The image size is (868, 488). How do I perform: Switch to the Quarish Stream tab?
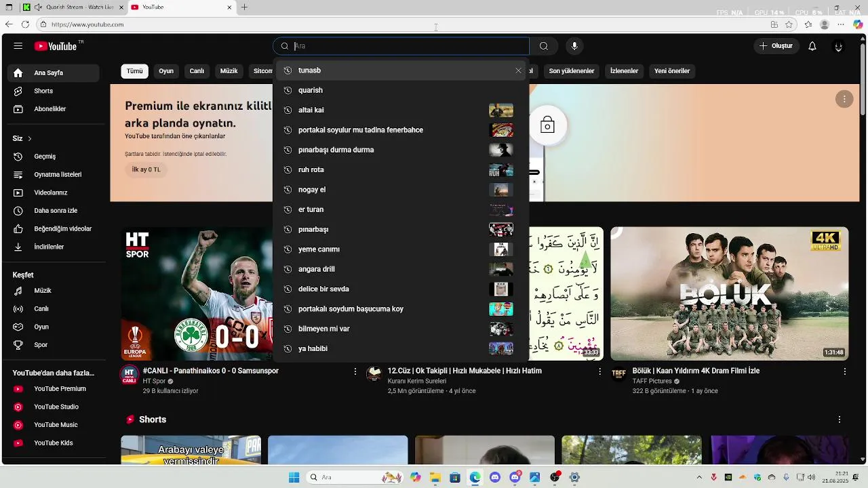click(x=73, y=7)
